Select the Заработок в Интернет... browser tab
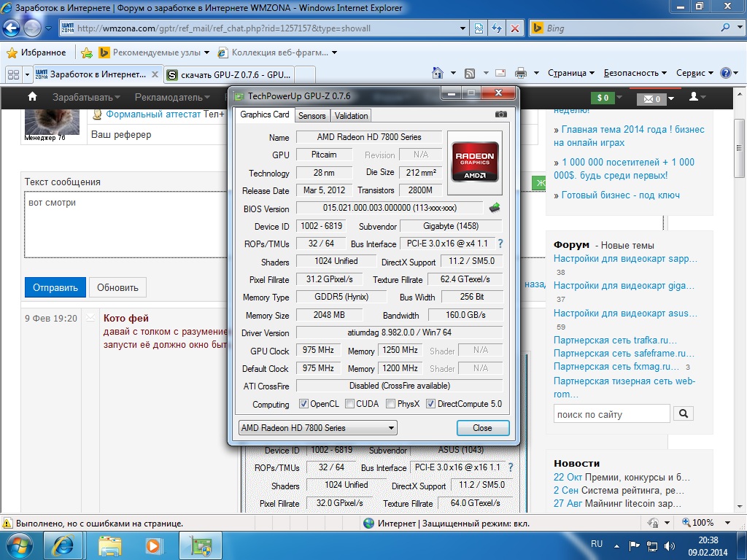The width and height of the screenshot is (747, 560). (x=97, y=74)
